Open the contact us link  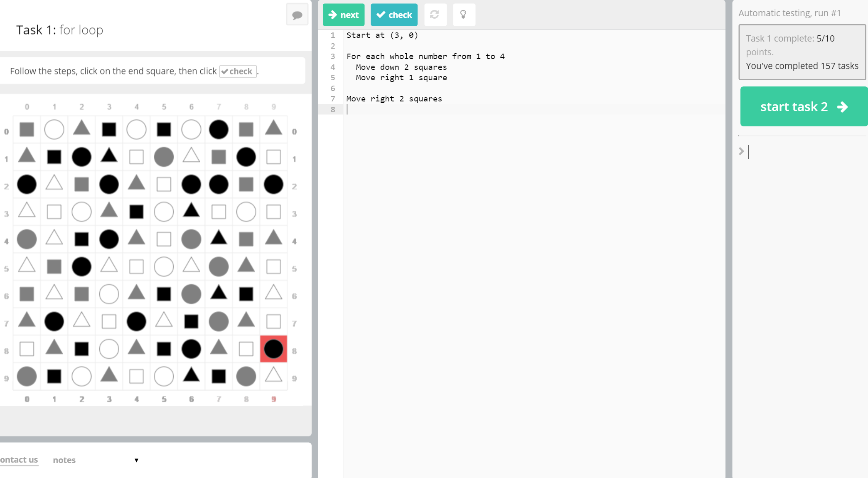pyautogui.click(x=19, y=460)
